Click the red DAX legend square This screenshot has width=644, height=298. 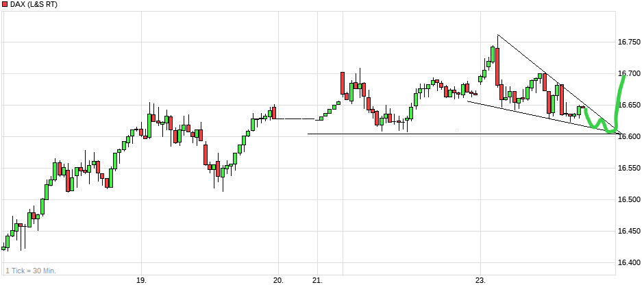tap(5, 5)
